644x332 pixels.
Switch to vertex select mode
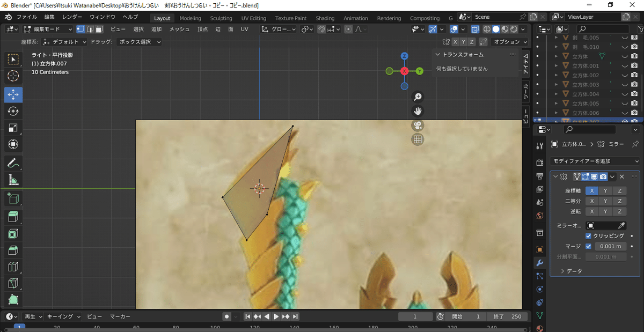pyautogui.click(x=81, y=29)
